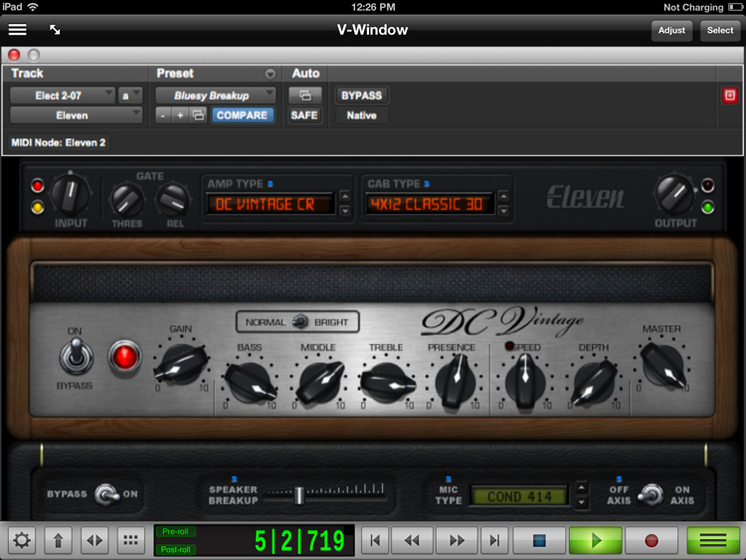Click the Native button
The width and height of the screenshot is (746, 560).
point(362,115)
